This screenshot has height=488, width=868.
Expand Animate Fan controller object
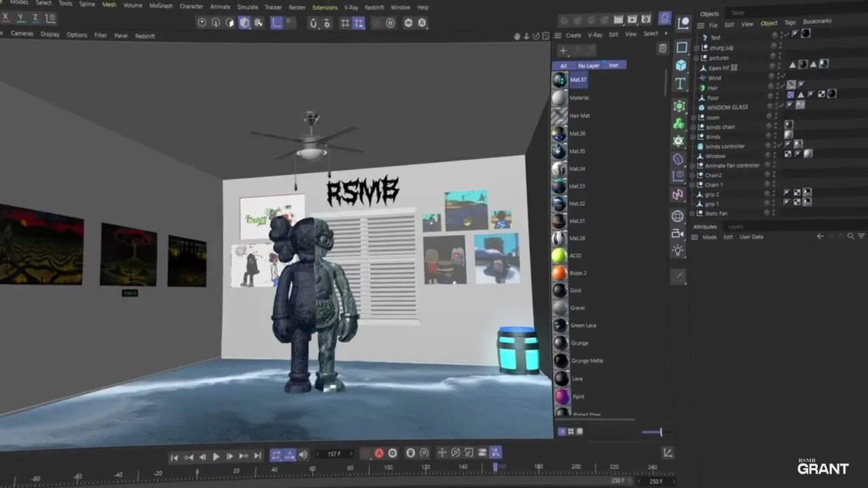point(693,165)
